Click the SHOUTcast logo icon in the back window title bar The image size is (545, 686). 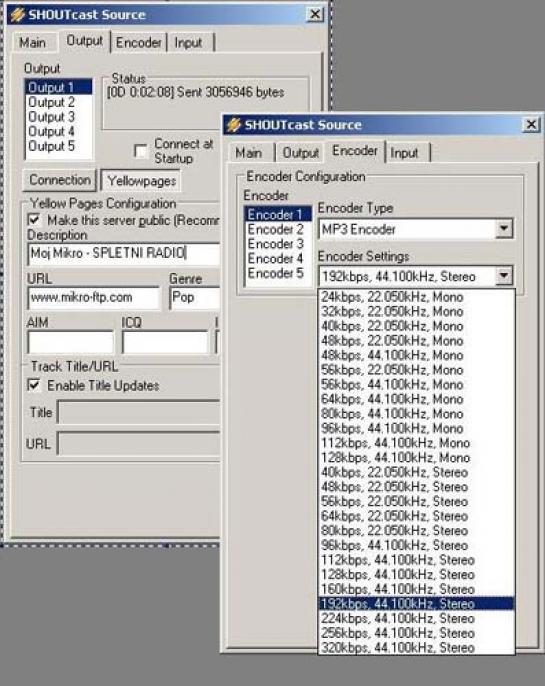coord(18,14)
